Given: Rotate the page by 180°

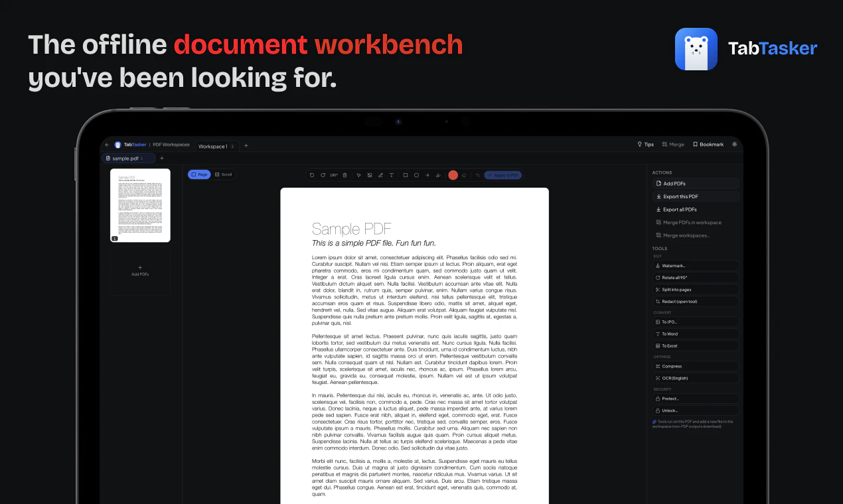Looking at the screenshot, I should (334, 175).
